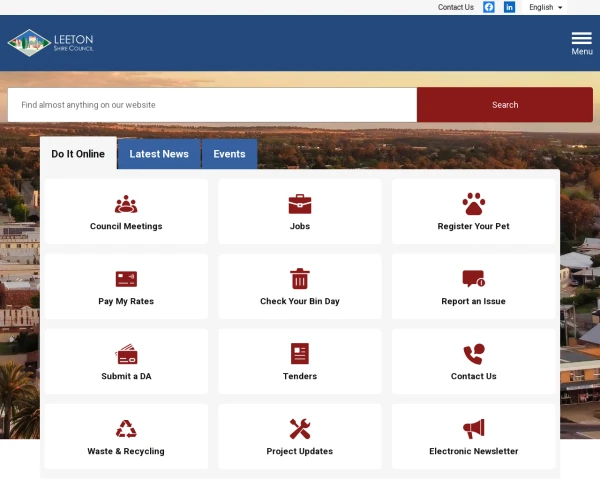Image resolution: width=600 pixels, height=480 pixels.
Task: Select the Do It Online tab
Action: point(78,154)
